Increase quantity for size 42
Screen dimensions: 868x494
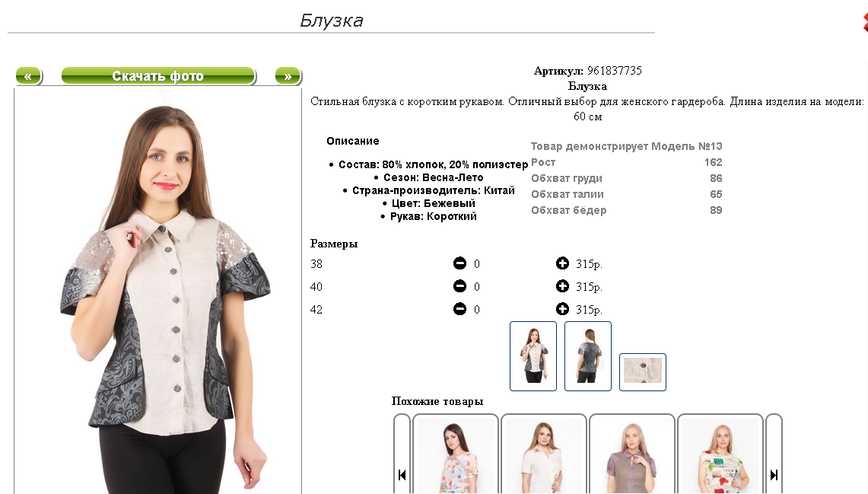[x=562, y=309]
